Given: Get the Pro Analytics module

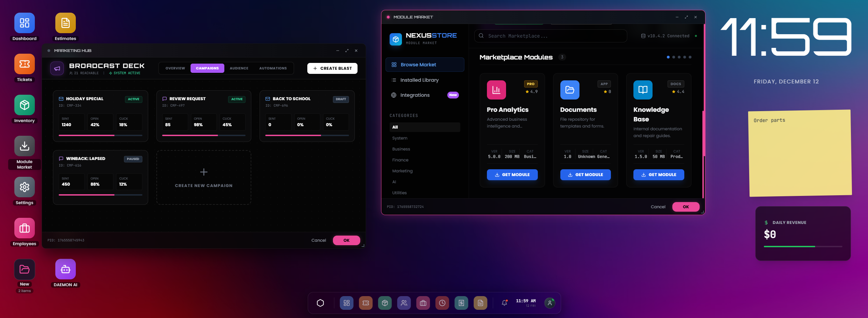Looking at the screenshot, I should [512, 175].
